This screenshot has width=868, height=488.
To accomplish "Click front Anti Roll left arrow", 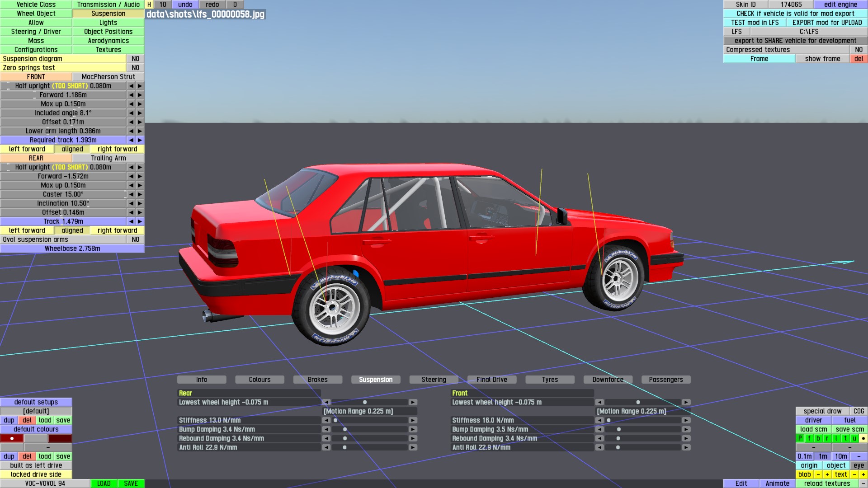I will tap(599, 447).
